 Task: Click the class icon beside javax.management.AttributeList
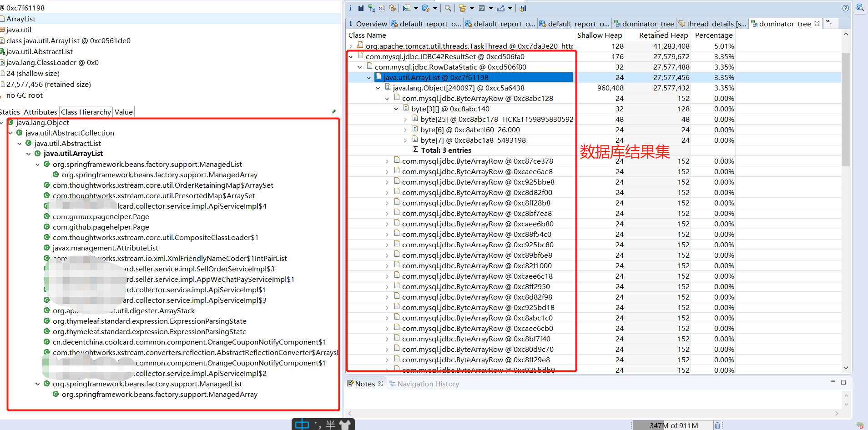46,248
